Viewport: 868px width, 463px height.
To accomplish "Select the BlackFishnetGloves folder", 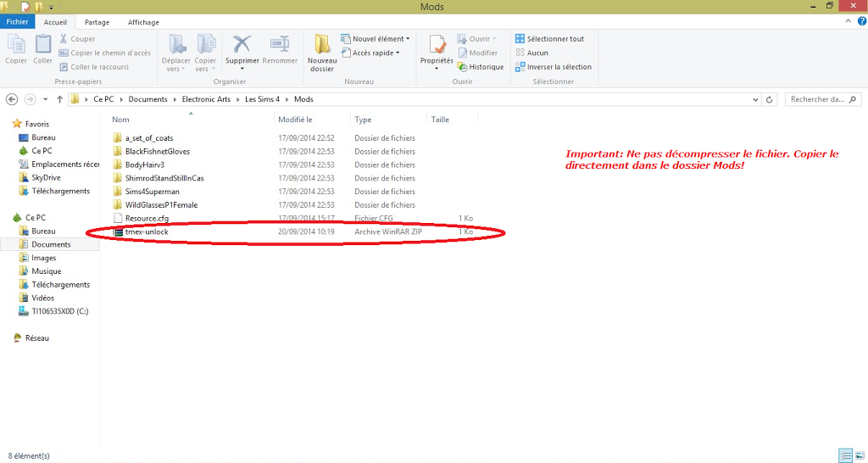I will [151, 151].
